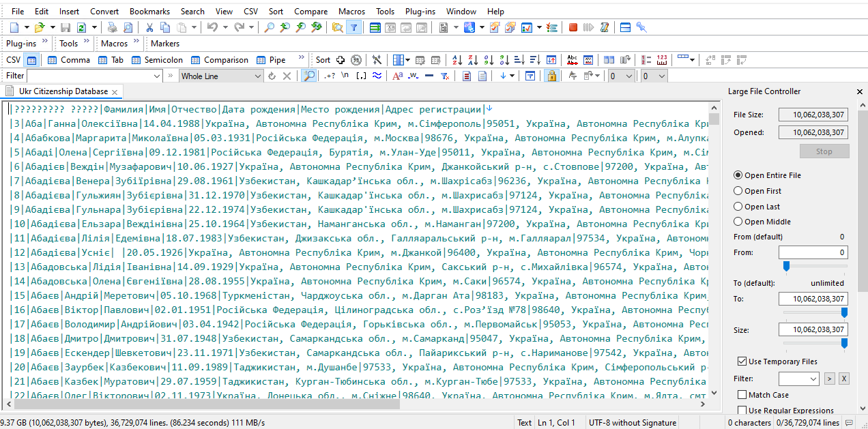This screenshot has width=868, height=429.
Task: Select the Open First radio button
Action: coord(738,191)
